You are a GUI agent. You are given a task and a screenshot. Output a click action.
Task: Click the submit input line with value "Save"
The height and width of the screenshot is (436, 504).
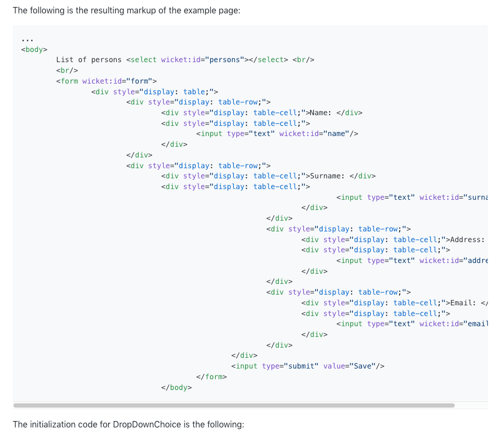308,366
